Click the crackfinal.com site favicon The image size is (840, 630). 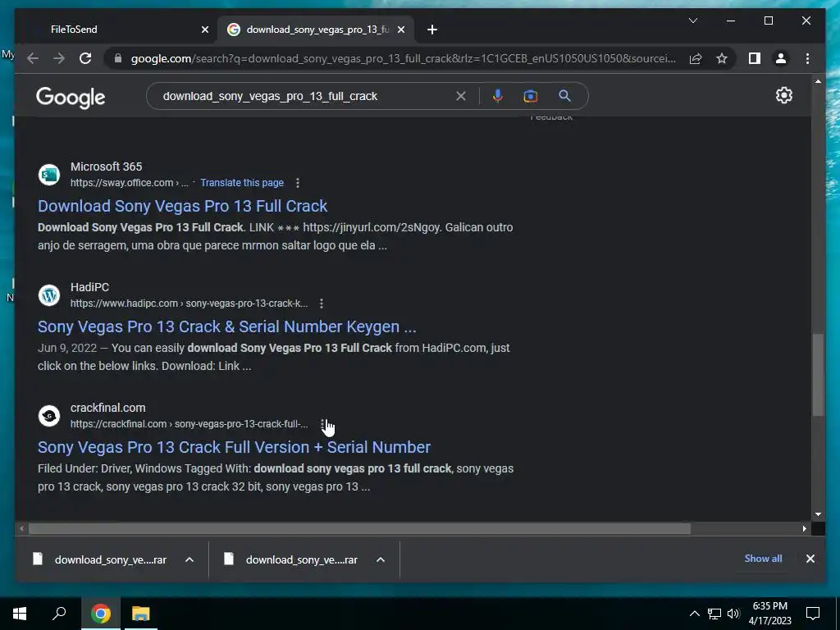pyautogui.click(x=48, y=416)
